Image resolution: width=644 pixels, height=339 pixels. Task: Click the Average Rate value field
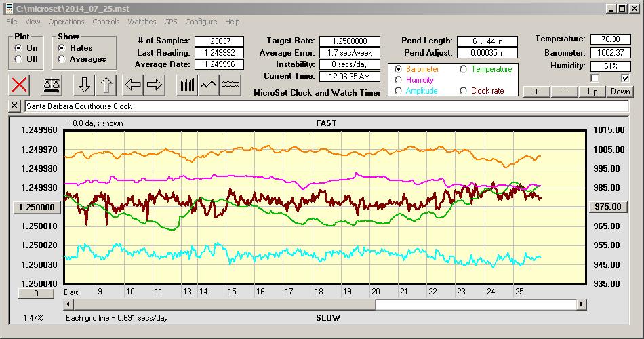pos(220,64)
